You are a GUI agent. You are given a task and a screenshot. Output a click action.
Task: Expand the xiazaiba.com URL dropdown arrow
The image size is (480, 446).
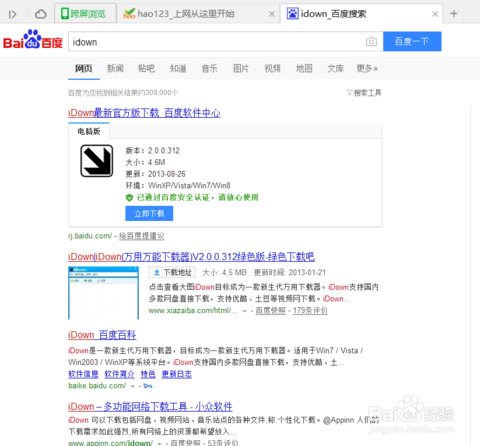click(244, 311)
